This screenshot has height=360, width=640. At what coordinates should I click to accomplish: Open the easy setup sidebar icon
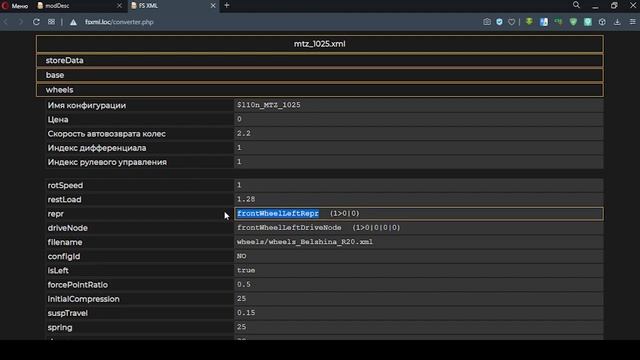[632, 22]
